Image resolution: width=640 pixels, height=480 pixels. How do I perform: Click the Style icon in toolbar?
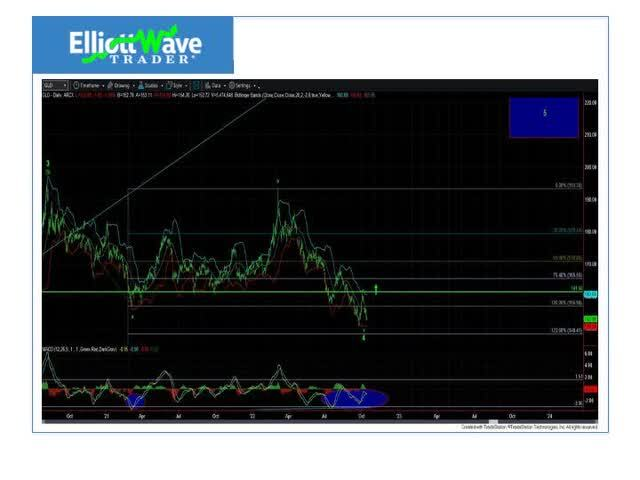tap(170, 86)
